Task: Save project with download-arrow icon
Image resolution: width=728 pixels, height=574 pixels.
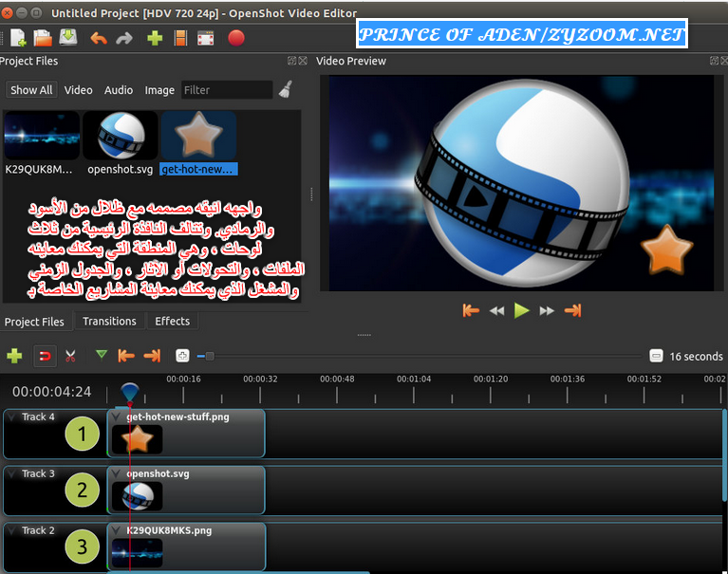Action: click(x=68, y=38)
